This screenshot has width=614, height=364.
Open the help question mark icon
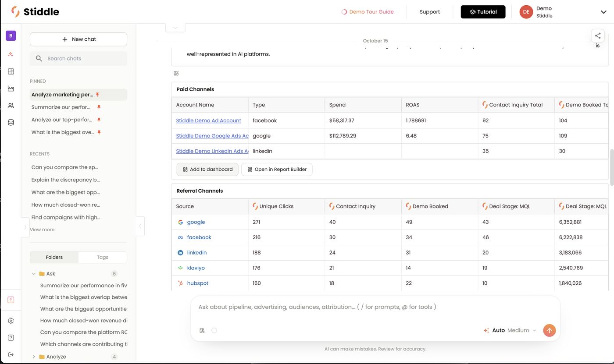point(11,337)
